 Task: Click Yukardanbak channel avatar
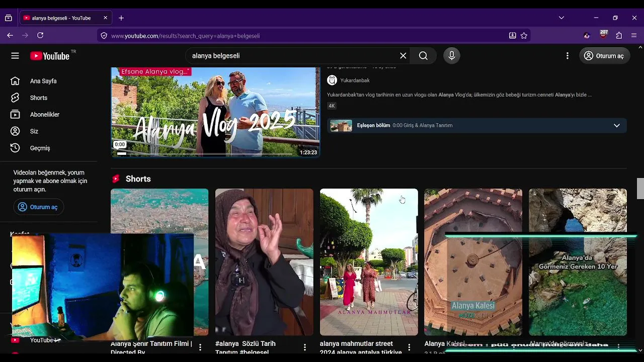332,80
